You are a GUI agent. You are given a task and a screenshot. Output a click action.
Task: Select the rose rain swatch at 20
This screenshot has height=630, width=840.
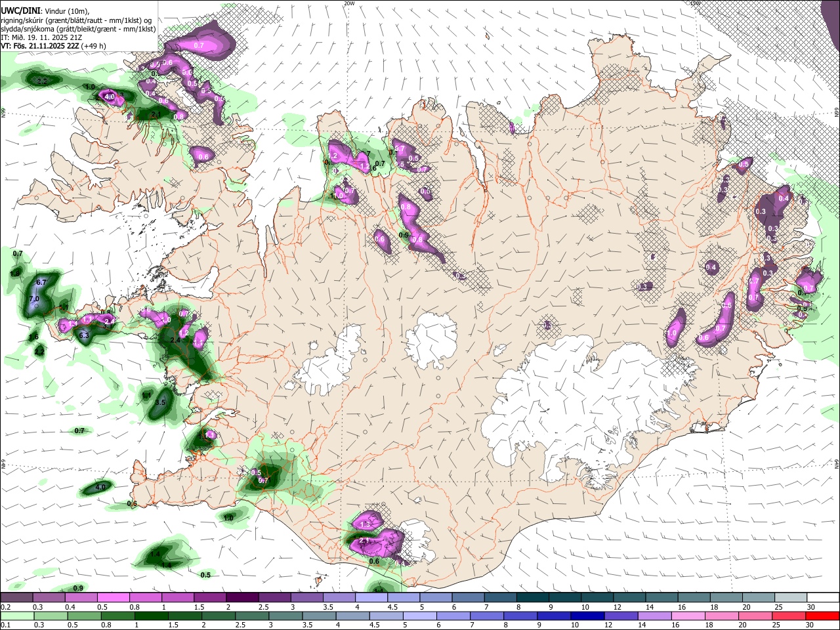(756, 616)
